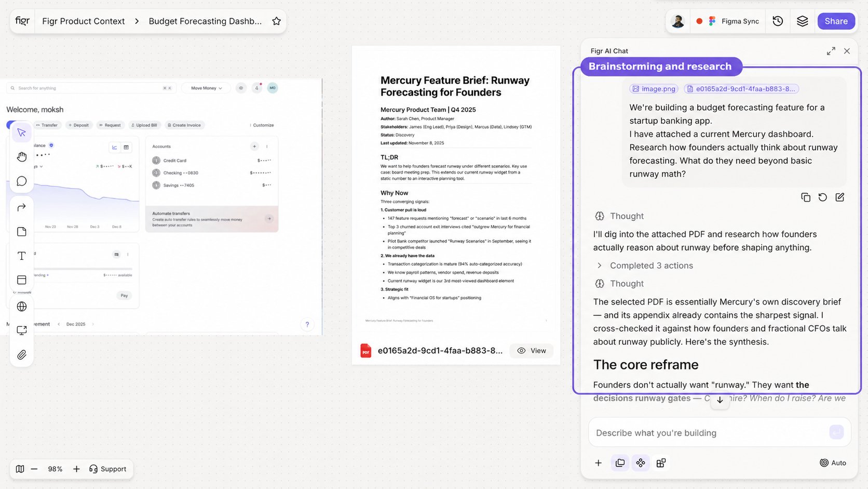Select the frame layout tool
Viewport: 868px width, 489px height.
pyautogui.click(x=22, y=280)
